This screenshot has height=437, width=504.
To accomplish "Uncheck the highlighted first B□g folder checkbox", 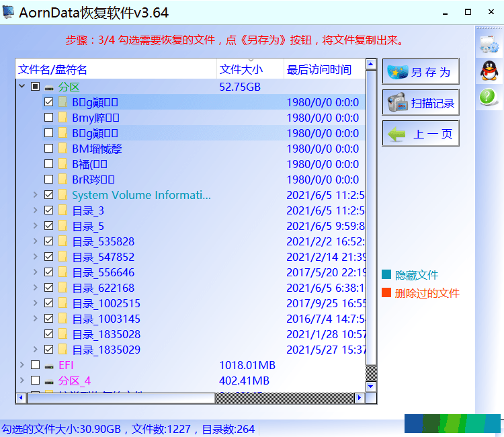I will coord(48,102).
